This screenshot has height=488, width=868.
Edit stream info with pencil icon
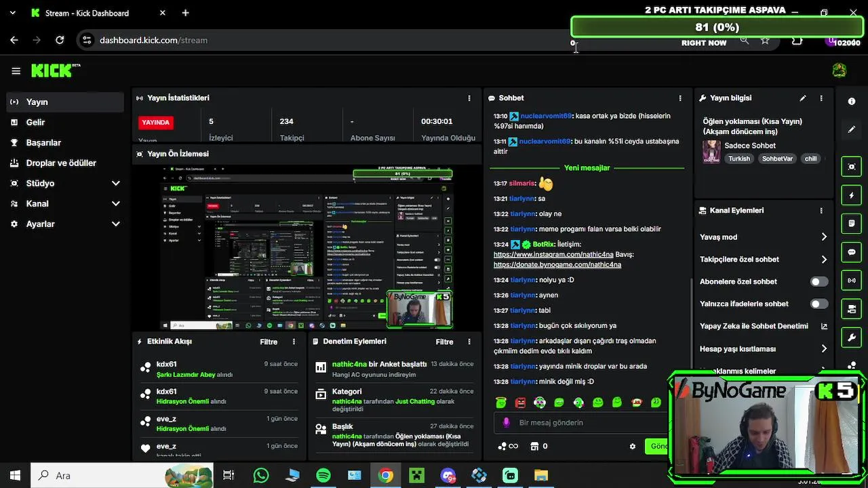coord(803,98)
